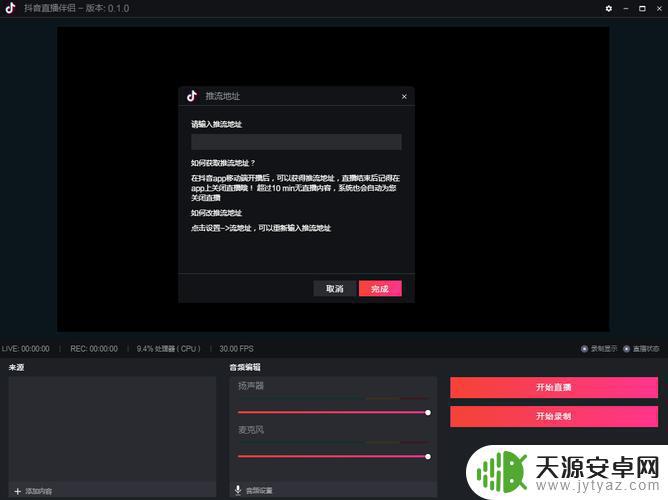Viewport: 668px width, 500px height.
Task: Focus the 请输入推流地址 input field
Action: [x=296, y=142]
